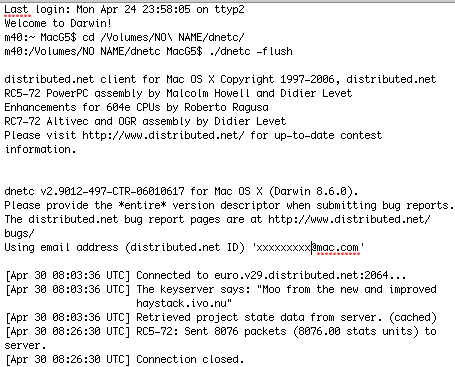The image size is (455, 367).
Task: Click the 'xxxxxxxxx' masked email username
Action: tap(283, 248)
